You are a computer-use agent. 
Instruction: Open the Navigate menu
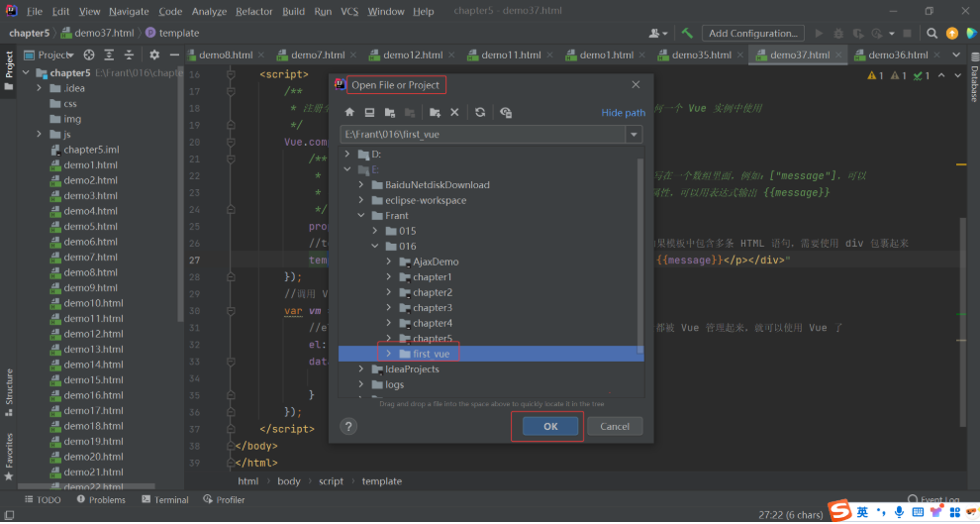129,11
